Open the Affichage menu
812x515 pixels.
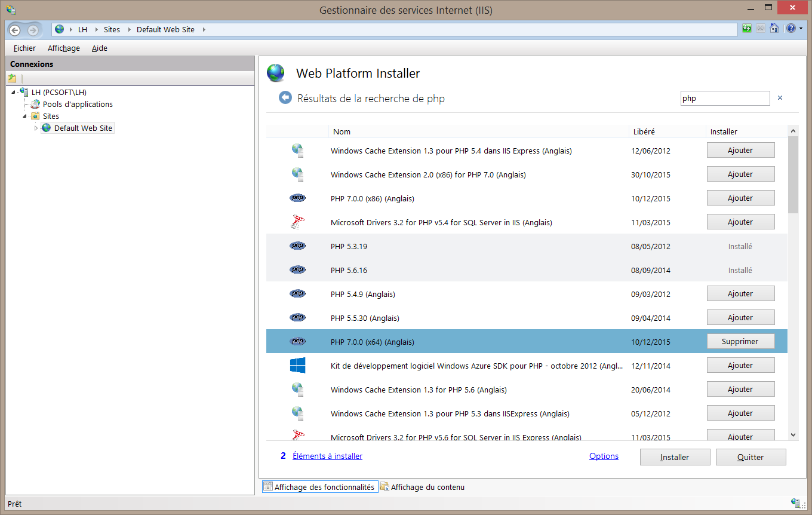coord(63,48)
